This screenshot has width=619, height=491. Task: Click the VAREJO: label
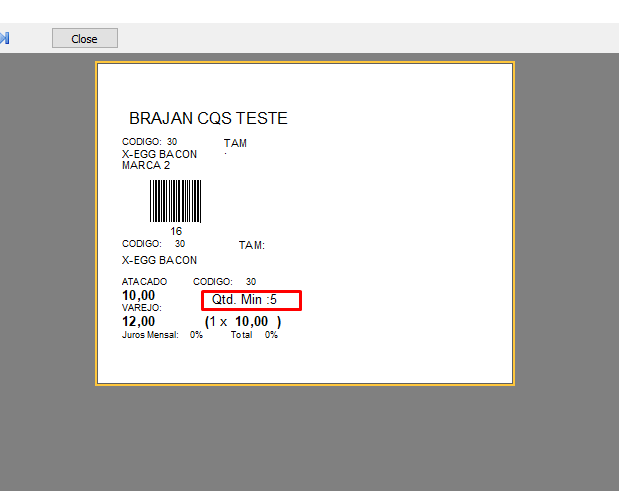(x=141, y=309)
